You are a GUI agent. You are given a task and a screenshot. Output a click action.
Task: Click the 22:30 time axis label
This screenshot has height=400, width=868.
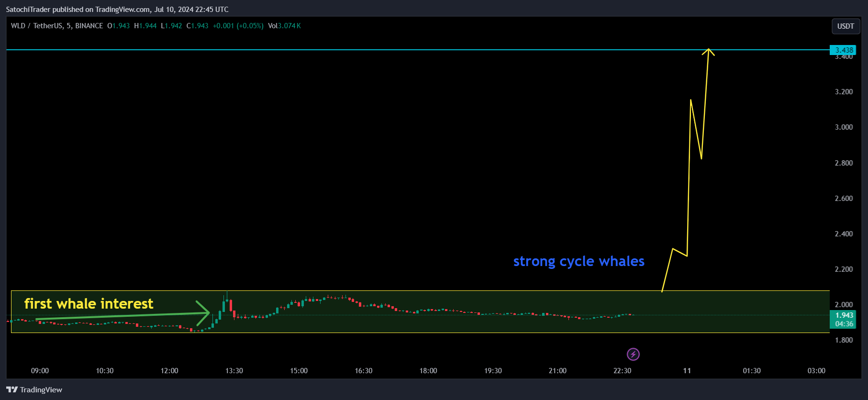pos(622,371)
